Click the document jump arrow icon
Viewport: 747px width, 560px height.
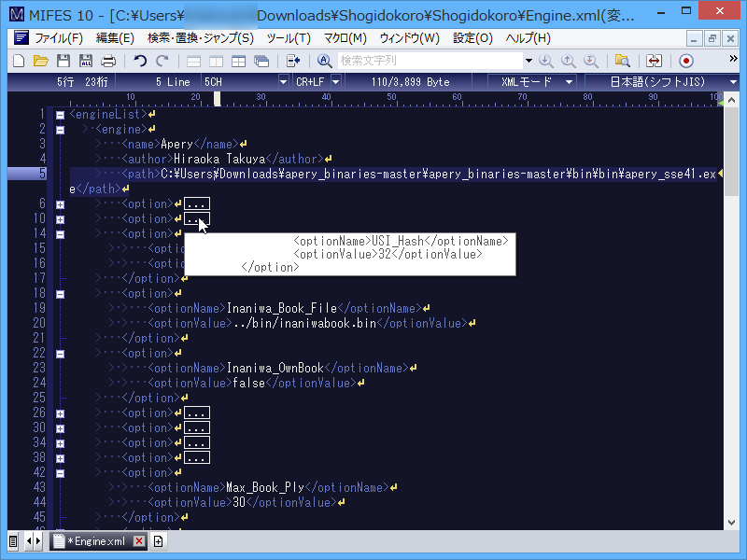tap(293, 61)
